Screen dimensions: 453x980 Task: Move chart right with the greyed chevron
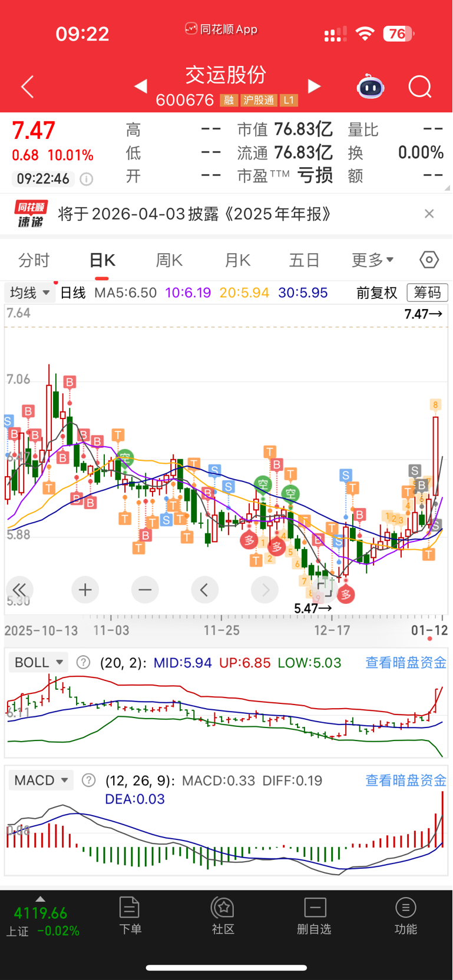click(x=265, y=590)
